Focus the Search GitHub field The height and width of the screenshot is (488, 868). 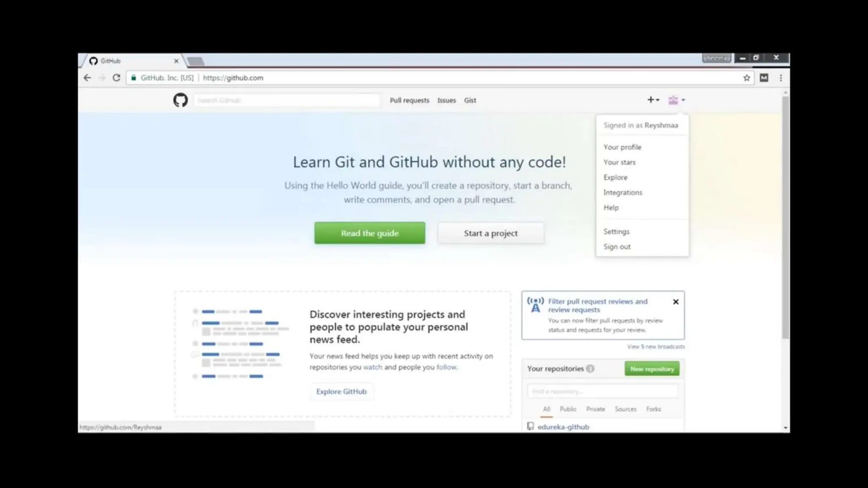(287, 100)
